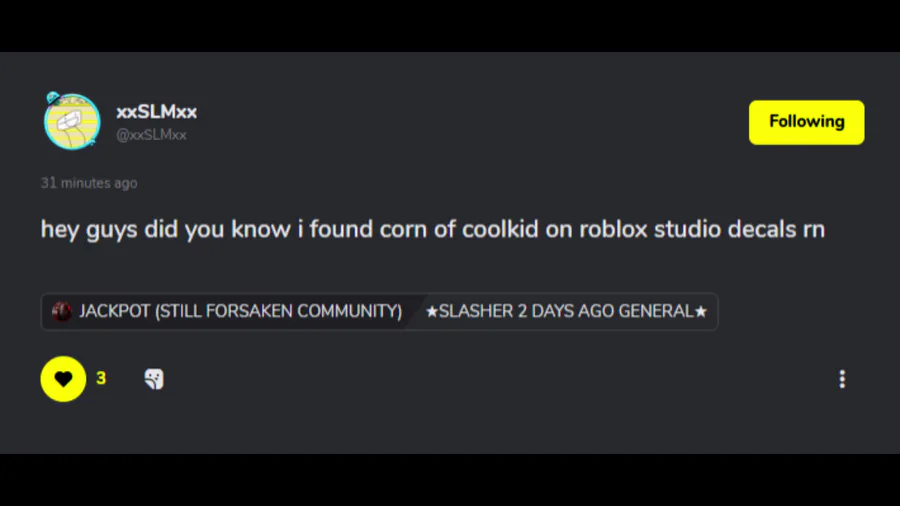Click the like count number 3
900x506 pixels.
[101, 379]
